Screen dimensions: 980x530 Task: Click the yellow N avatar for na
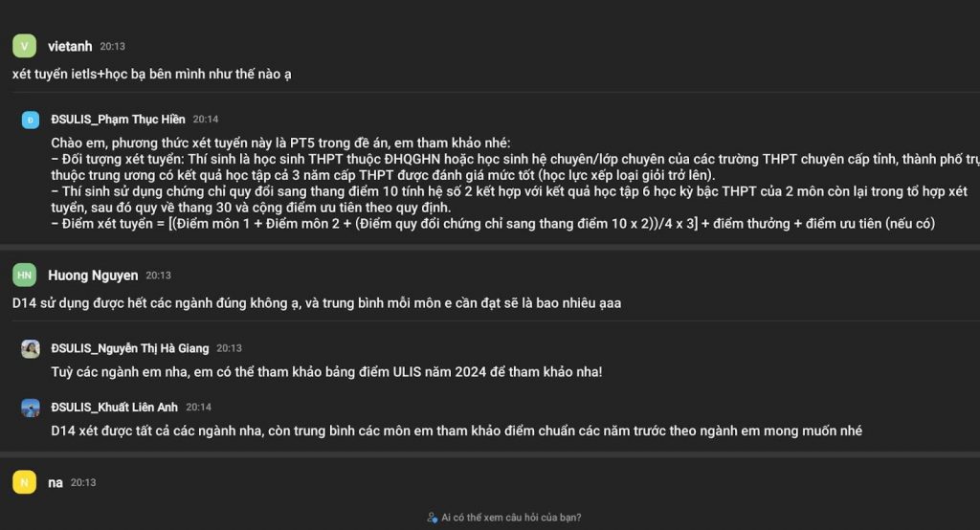[x=24, y=482]
